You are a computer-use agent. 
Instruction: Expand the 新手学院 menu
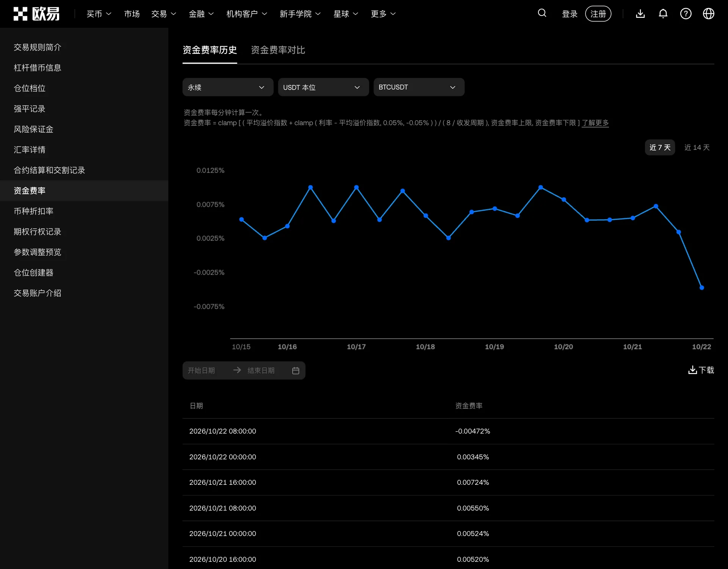[300, 14]
